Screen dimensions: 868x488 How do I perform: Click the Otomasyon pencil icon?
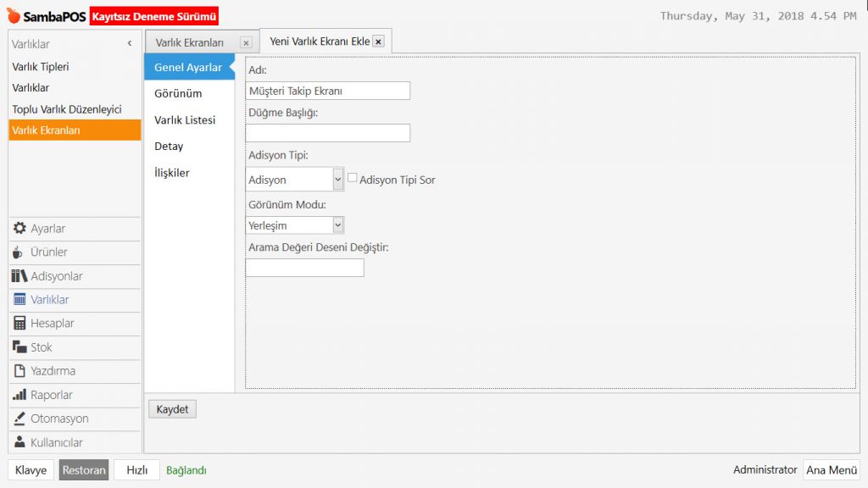[19, 419]
